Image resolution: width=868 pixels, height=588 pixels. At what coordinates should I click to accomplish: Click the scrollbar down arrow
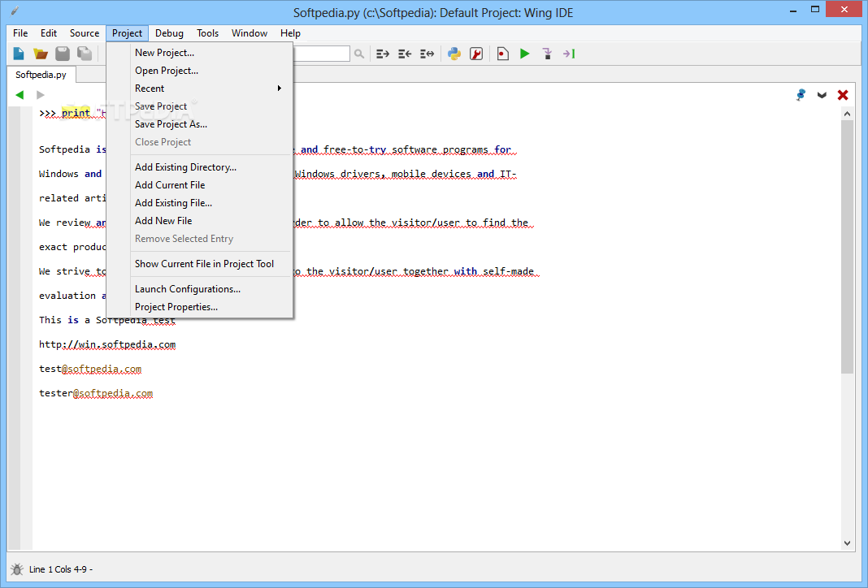click(x=847, y=543)
